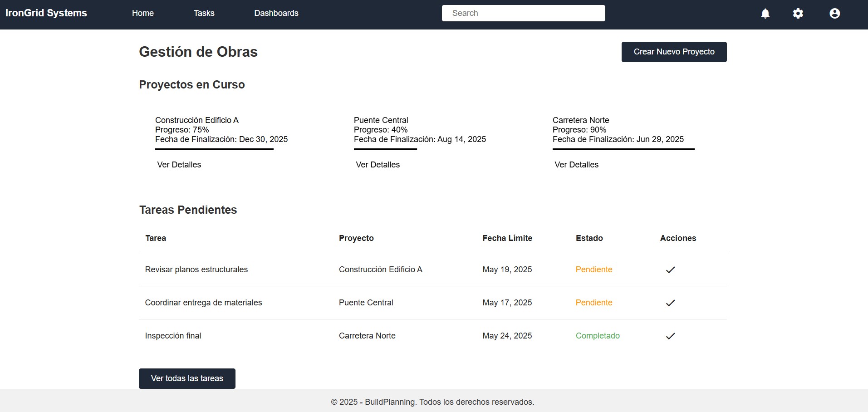The image size is (868, 412).
Task: Click Pendiente status in Revisar planos row
Action: click(594, 270)
